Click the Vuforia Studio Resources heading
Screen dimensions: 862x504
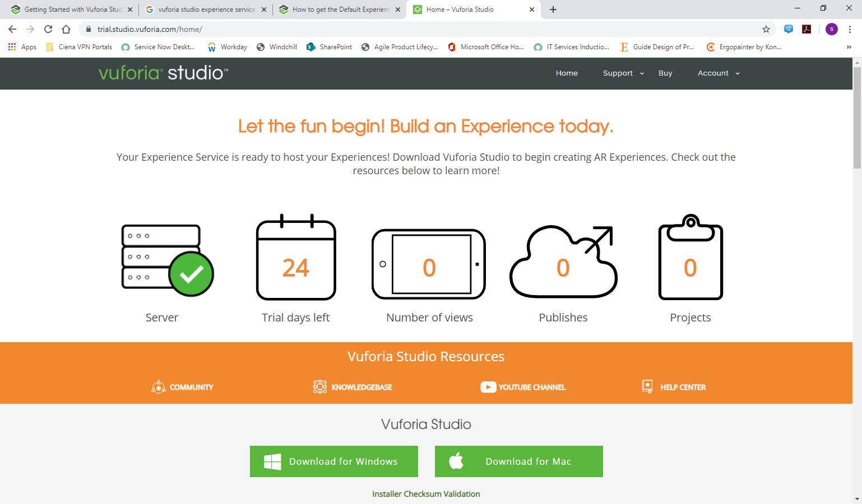coord(426,357)
